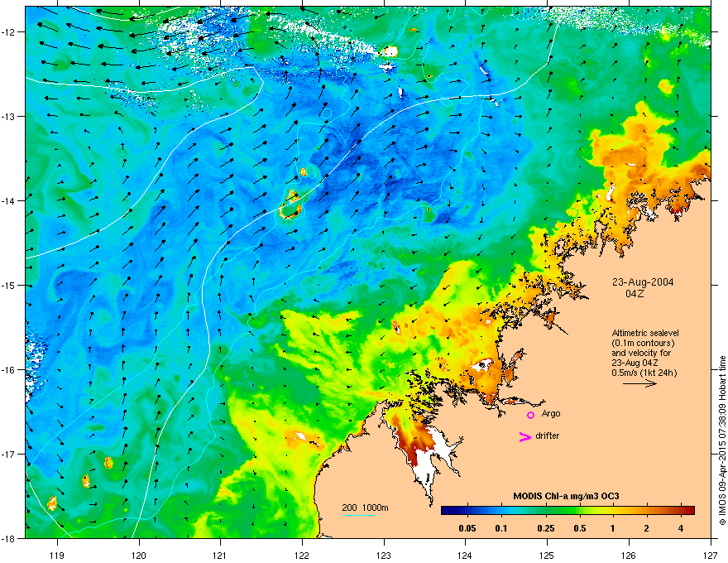Click the chlorophyll color bar legend
Screen dimensions: 728x563
(568, 510)
